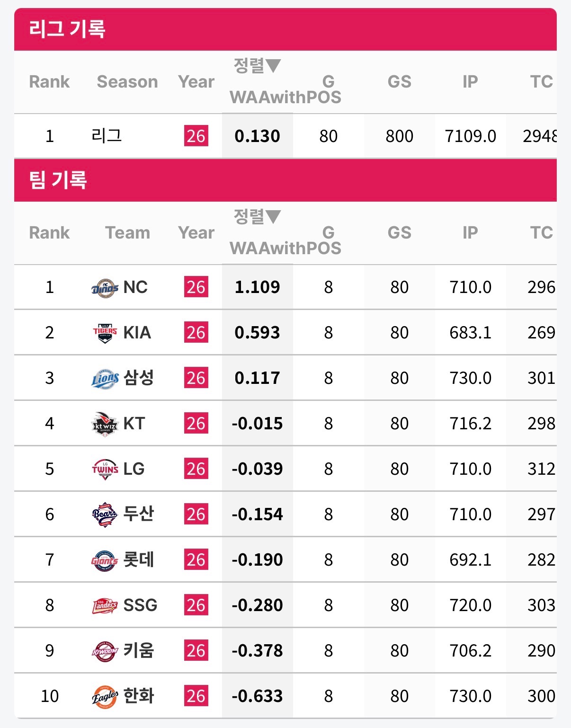Click the NC Dinos team logo

pyautogui.click(x=105, y=288)
